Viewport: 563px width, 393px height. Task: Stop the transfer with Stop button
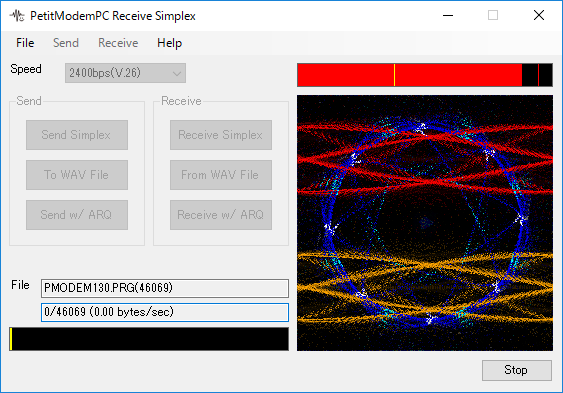(517, 370)
